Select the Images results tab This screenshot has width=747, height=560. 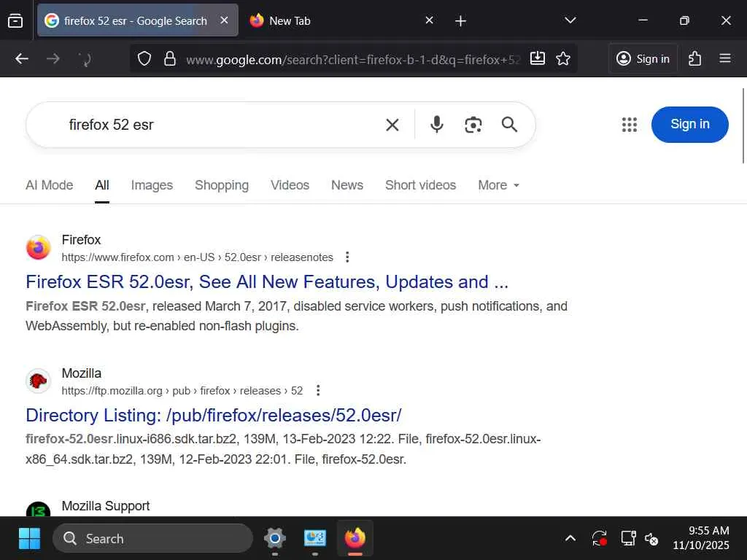tap(152, 185)
